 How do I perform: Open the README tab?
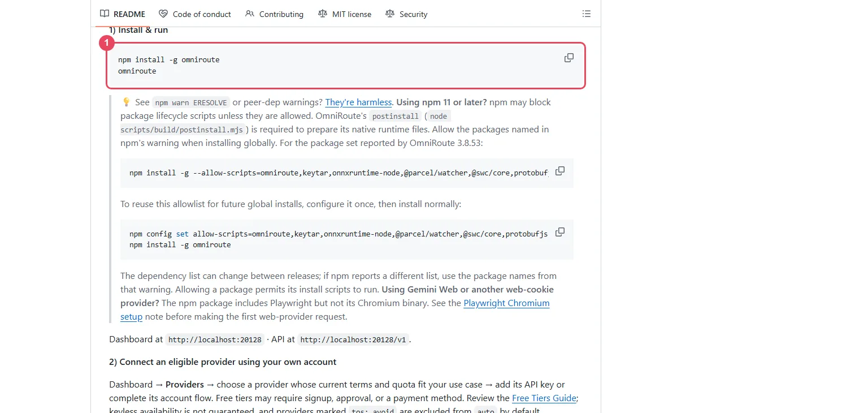point(122,14)
